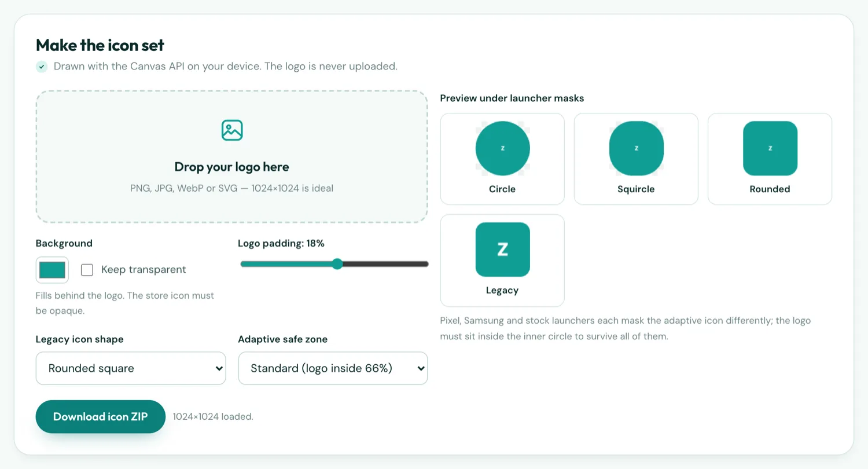Click the 'Logo padding: 18%' label
This screenshot has width=868, height=469.
pos(281,243)
